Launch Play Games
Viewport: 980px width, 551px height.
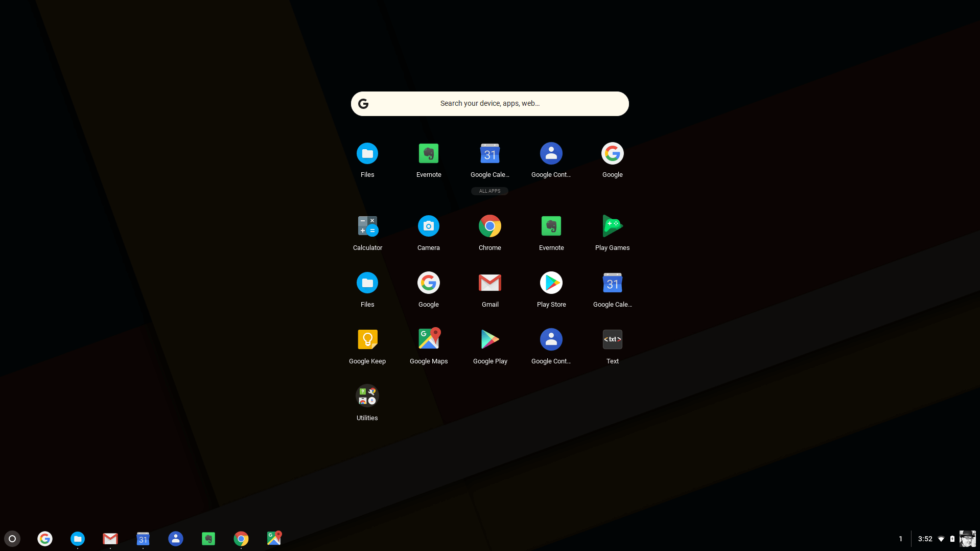pyautogui.click(x=613, y=226)
